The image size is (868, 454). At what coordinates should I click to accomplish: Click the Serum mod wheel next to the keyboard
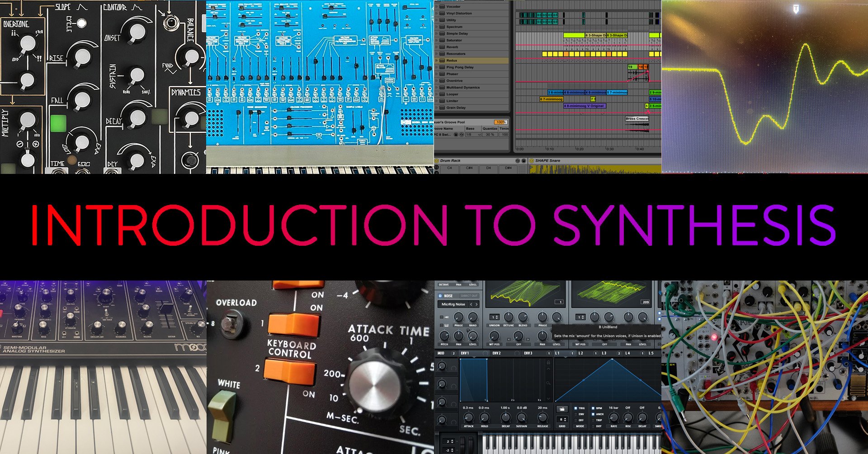point(470,444)
